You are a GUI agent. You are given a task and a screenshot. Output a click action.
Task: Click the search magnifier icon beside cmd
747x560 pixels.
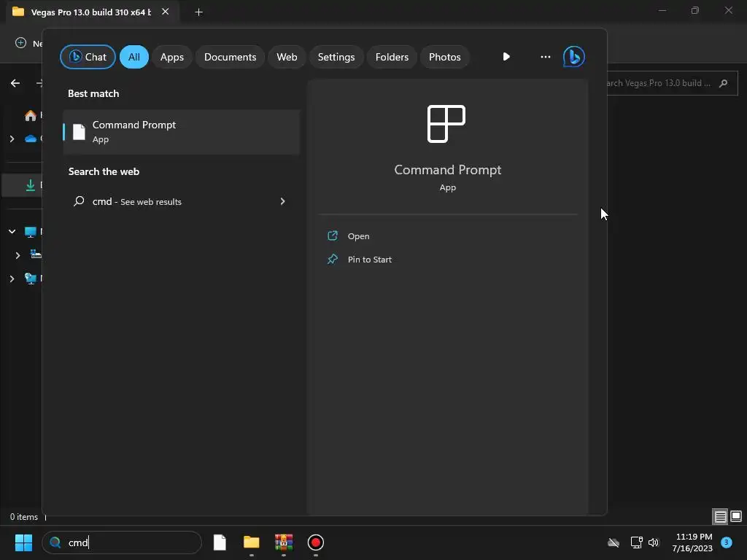(x=79, y=201)
